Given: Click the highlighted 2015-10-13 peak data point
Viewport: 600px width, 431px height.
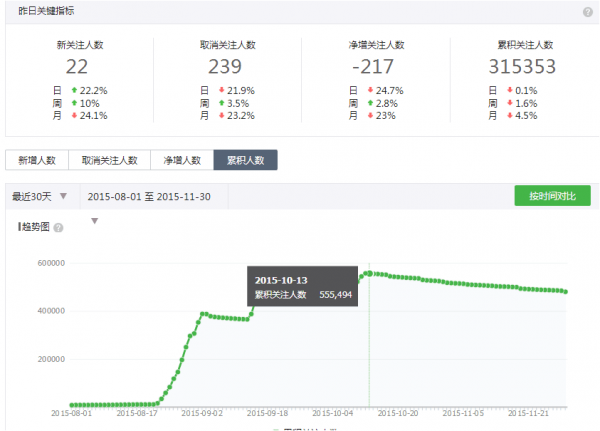Looking at the screenshot, I should click(x=369, y=273).
